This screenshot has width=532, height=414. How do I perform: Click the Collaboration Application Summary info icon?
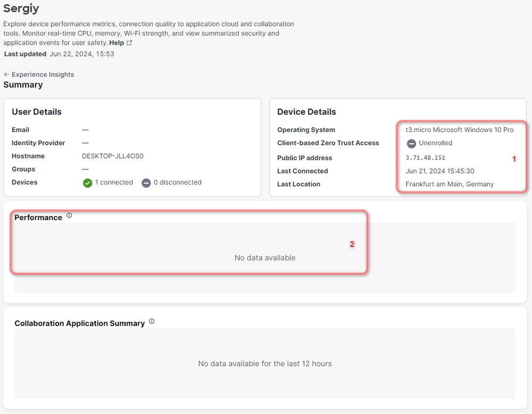pyautogui.click(x=152, y=321)
